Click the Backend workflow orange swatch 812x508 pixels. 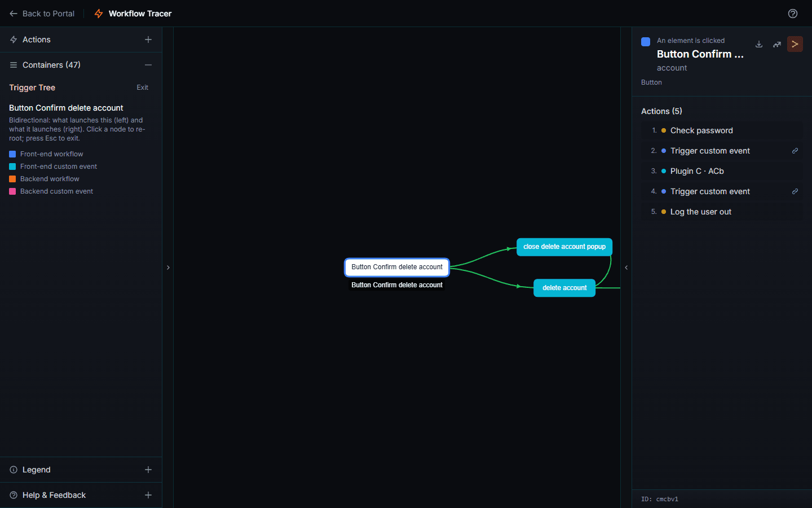tap(12, 179)
